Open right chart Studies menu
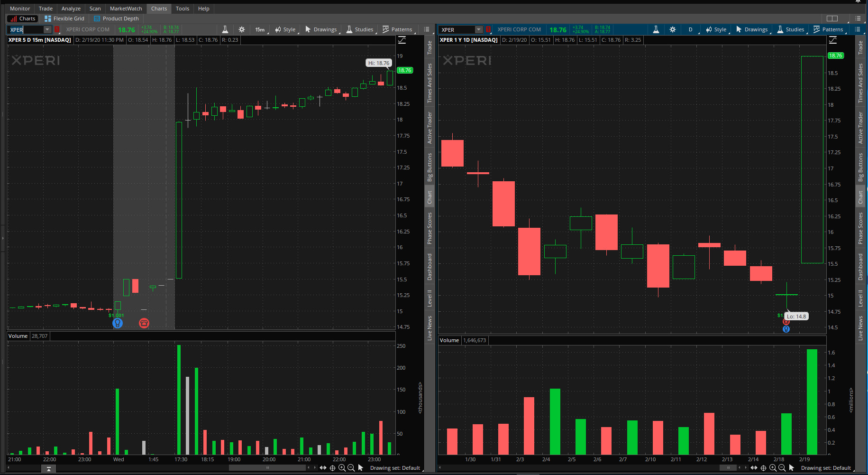 (791, 29)
